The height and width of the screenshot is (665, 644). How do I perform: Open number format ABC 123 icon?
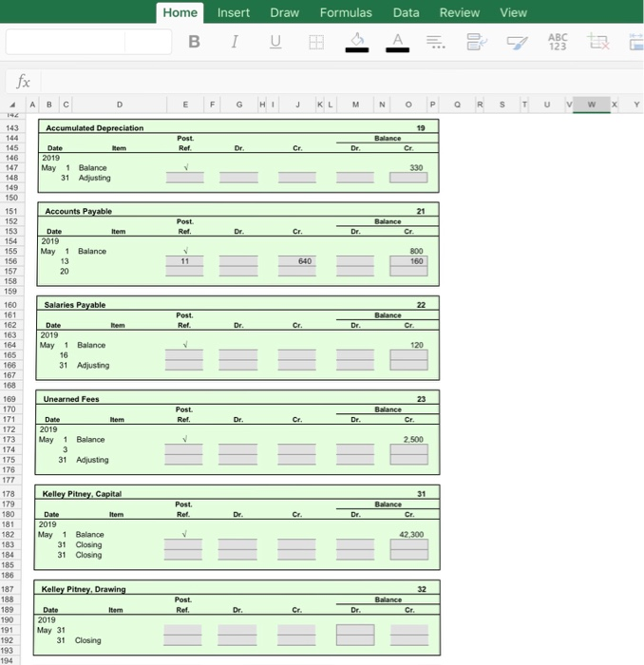tap(558, 42)
